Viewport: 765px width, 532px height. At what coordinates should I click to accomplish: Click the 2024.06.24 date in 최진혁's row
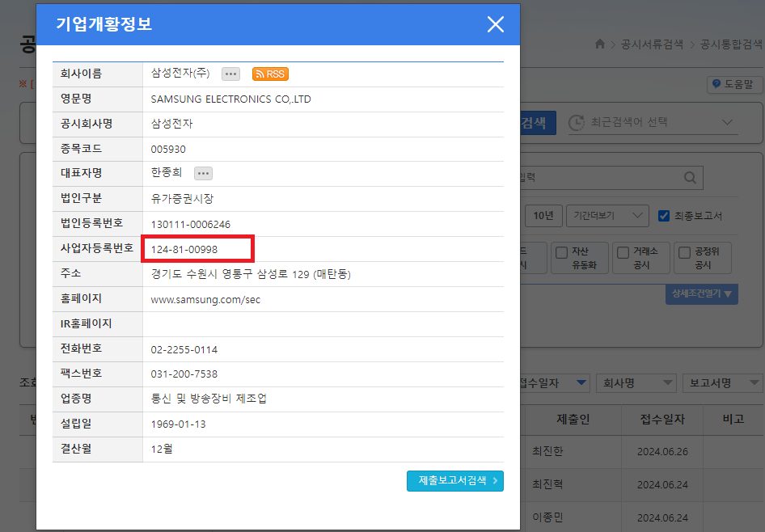click(662, 484)
